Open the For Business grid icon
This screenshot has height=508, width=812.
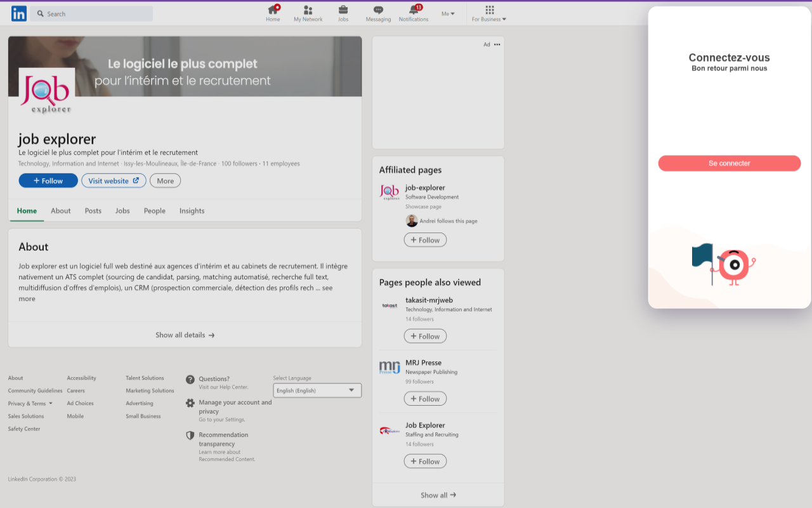click(x=489, y=10)
